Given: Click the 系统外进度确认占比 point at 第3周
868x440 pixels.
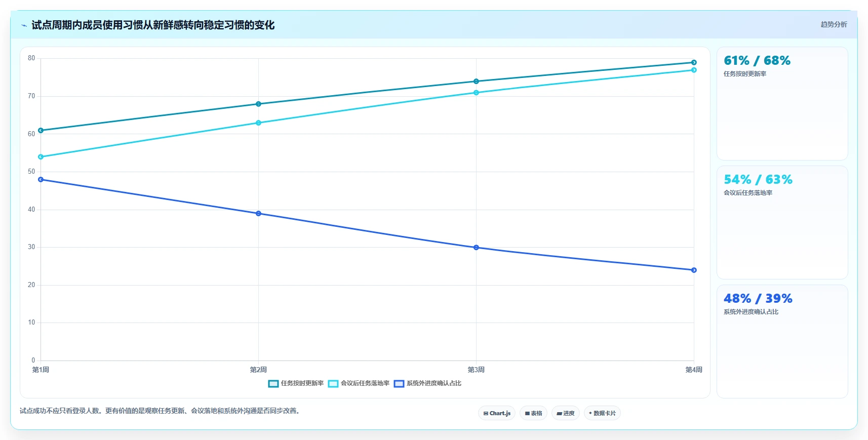Looking at the screenshot, I should pyautogui.click(x=476, y=248).
